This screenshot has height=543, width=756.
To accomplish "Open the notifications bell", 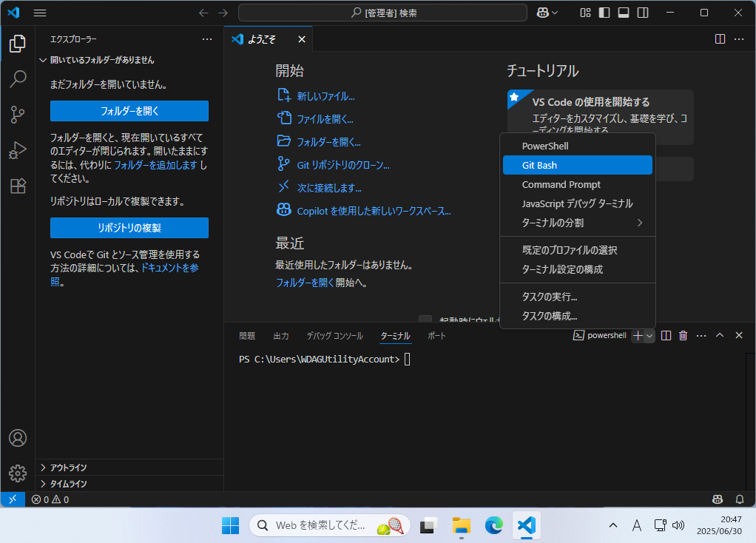I will (x=740, y=499).
